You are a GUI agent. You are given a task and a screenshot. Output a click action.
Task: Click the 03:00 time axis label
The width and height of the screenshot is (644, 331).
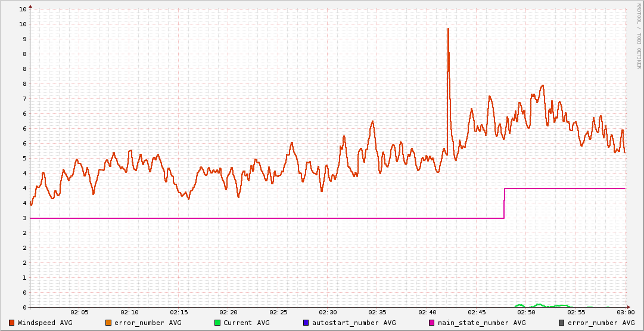626,312
